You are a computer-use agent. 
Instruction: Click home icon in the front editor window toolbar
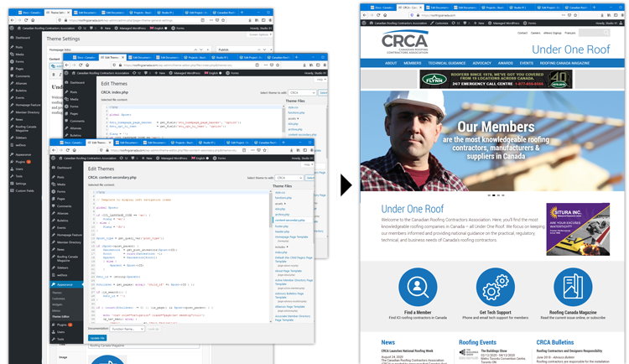point(74,150)
